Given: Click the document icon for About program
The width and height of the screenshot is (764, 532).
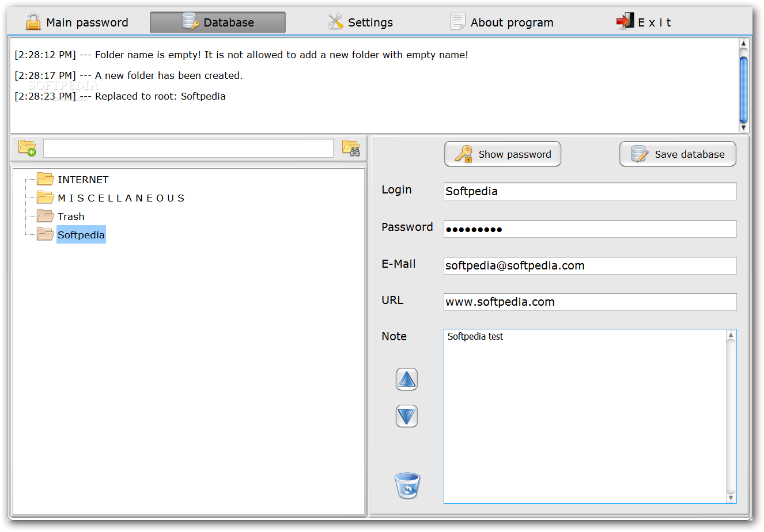Looking at the screenshot, I should click(x=458, y=22).
